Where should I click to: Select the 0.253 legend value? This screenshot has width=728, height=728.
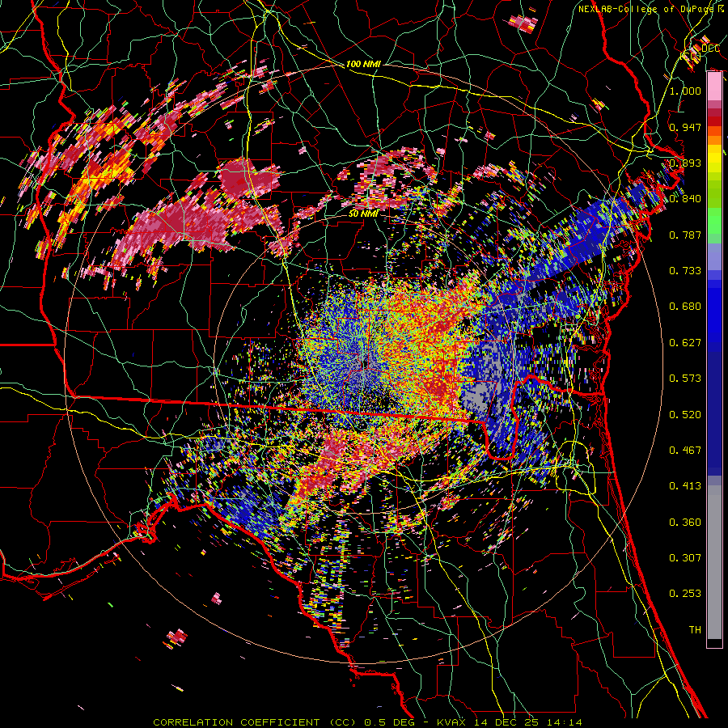685,594
